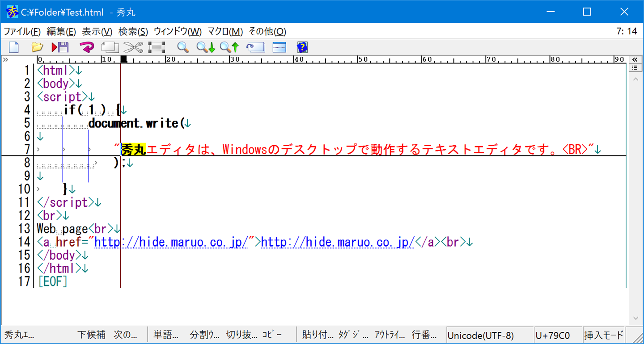
Task: Click the yellow question mark help icon
Action: [303, 47]
